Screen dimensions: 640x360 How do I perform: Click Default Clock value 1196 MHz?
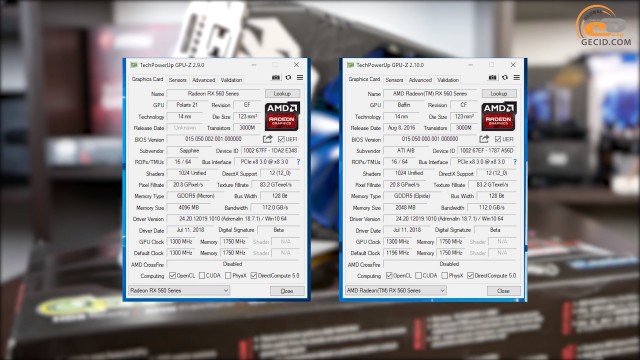[x=398, y=253]
